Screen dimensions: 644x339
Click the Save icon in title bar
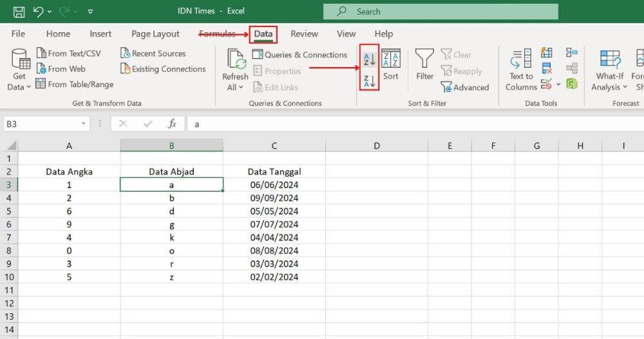pyautogui.click(x=19, y=12)
